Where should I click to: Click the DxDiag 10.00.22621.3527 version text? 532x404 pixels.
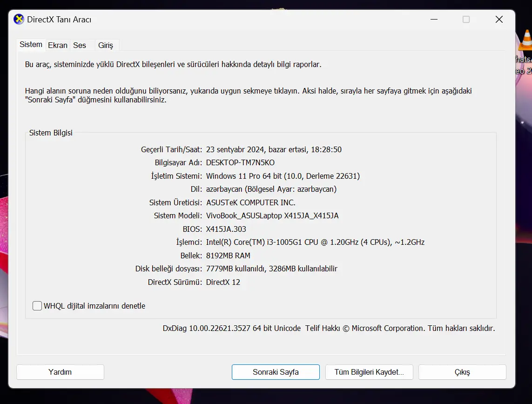tap(231, 328)
